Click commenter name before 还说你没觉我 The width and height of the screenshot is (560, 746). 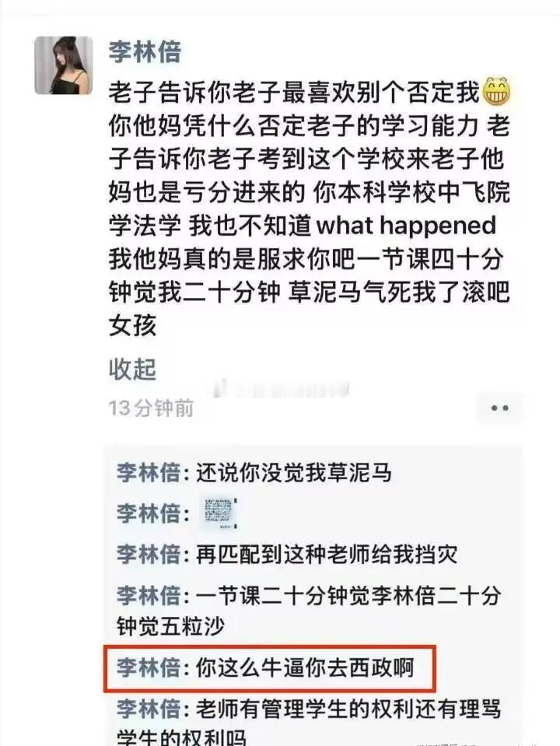149,472
